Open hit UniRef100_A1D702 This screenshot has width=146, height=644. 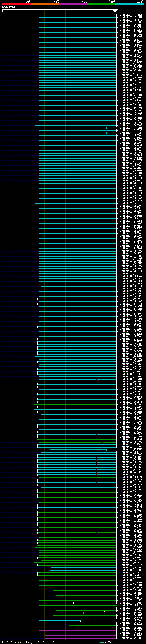131,349
